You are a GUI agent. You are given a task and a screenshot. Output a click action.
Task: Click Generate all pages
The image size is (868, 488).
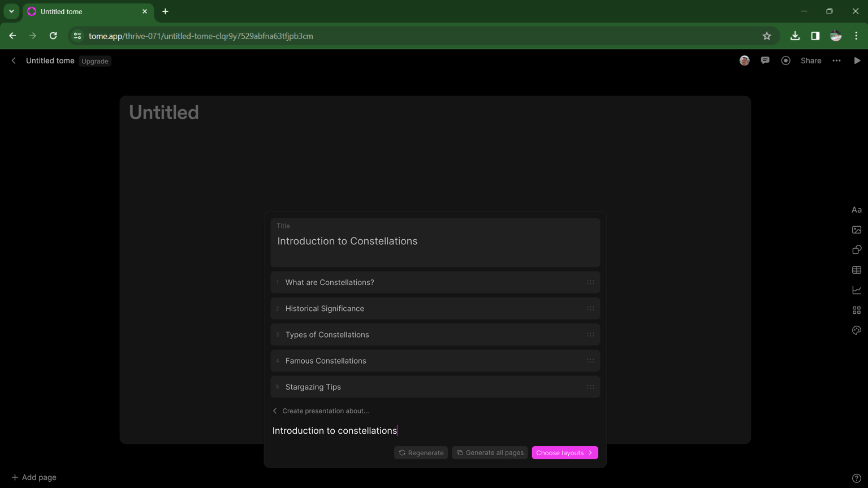coord(490,453)
